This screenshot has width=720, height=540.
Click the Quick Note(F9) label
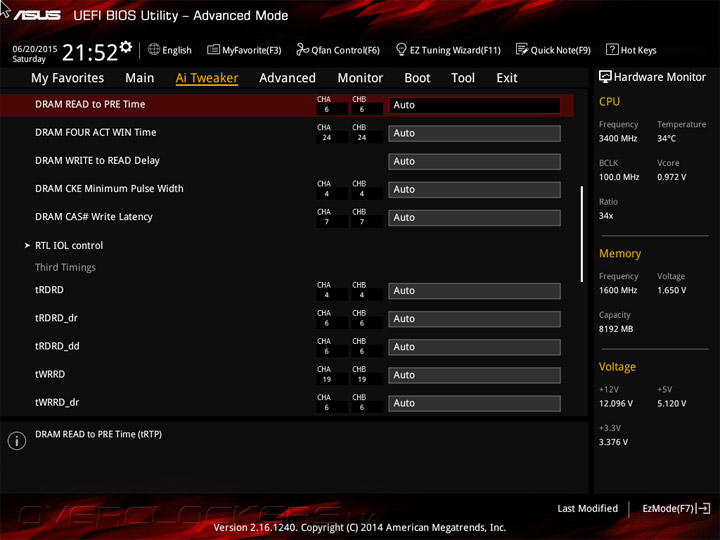point(560,50)
